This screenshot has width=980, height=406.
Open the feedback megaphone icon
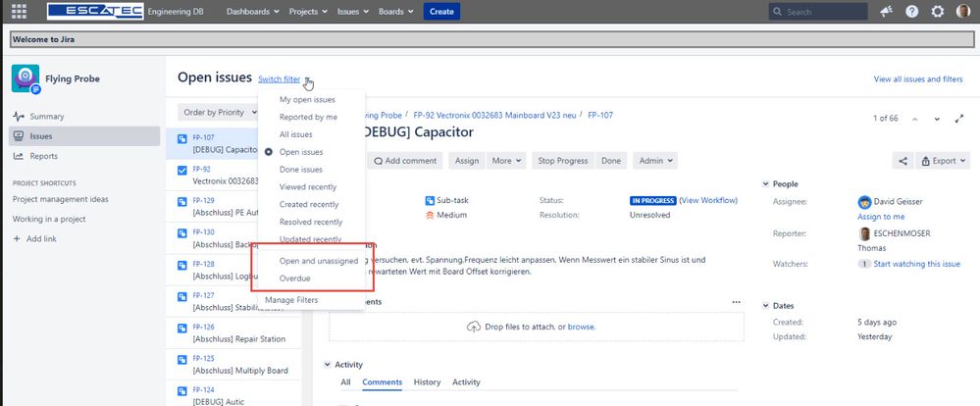(x=886, y=11)
